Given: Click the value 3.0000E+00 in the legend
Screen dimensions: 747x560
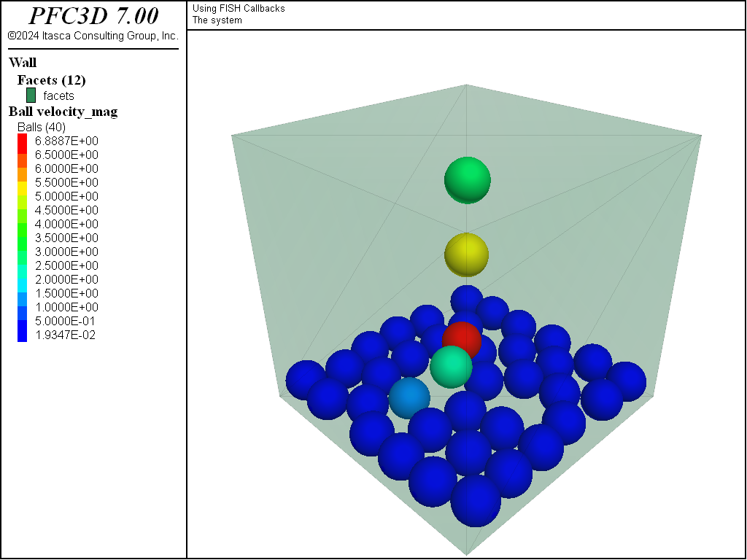Looking at the screenshot, I should 66,252.
